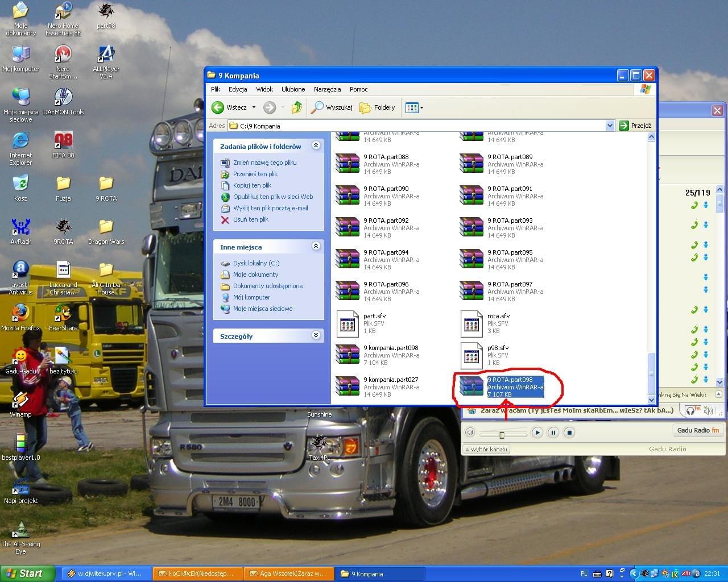728x582 pixels.
Task: Go up one folder level
Action: (296, 107)
